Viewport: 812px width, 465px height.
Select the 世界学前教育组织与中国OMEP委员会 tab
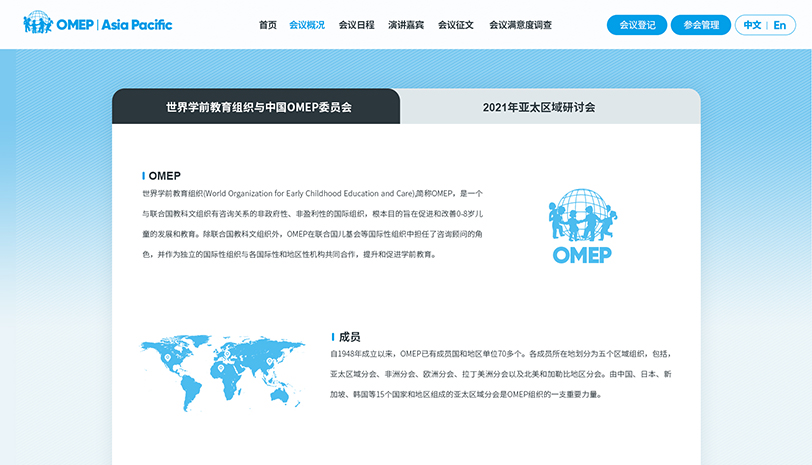click(x=256, y=107)
